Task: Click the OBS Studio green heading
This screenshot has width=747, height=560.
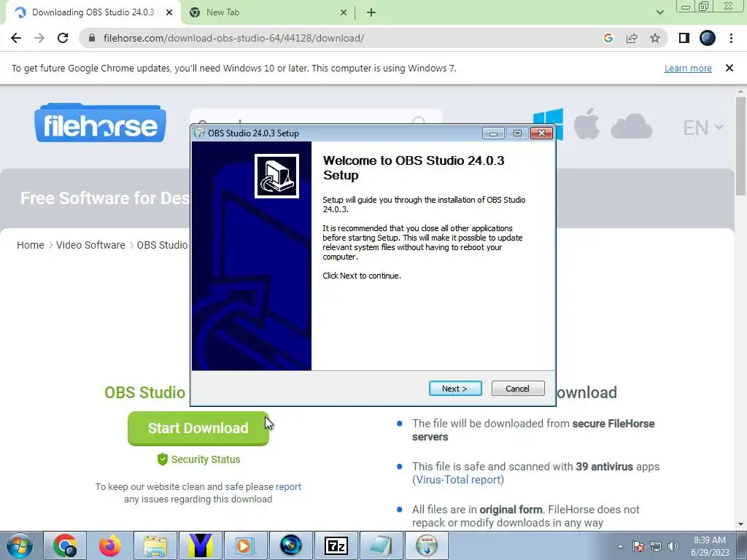Action: point(145,392)
